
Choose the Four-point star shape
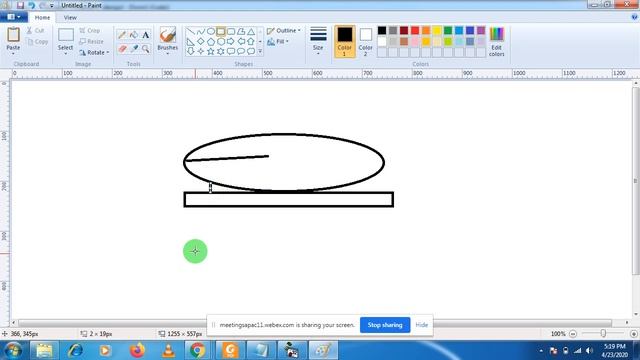pos(200,51)
